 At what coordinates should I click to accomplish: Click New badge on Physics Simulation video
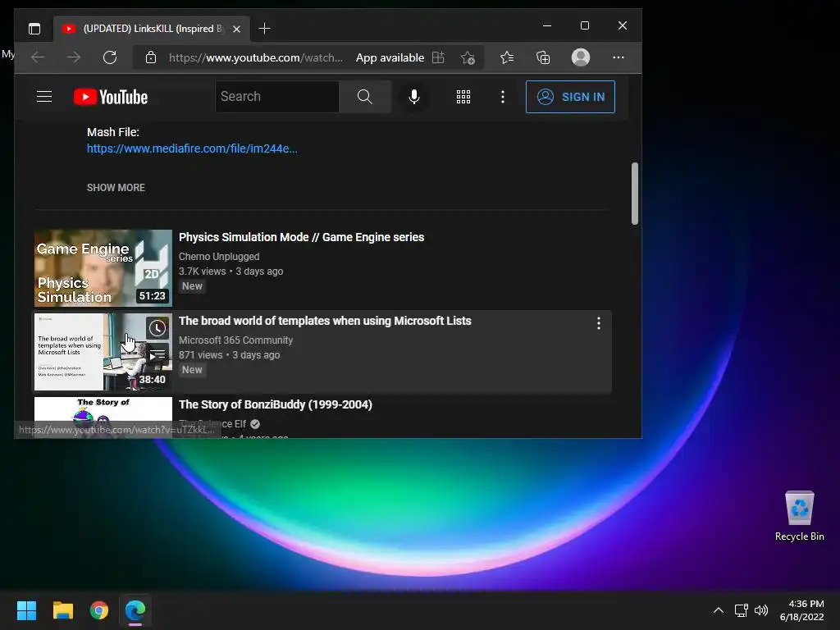192,286
